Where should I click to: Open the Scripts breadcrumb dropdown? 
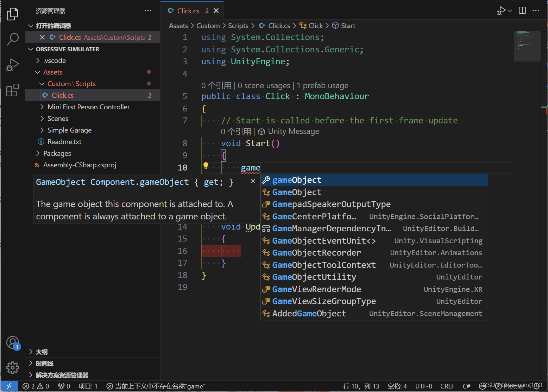click(x=238, y=25)
